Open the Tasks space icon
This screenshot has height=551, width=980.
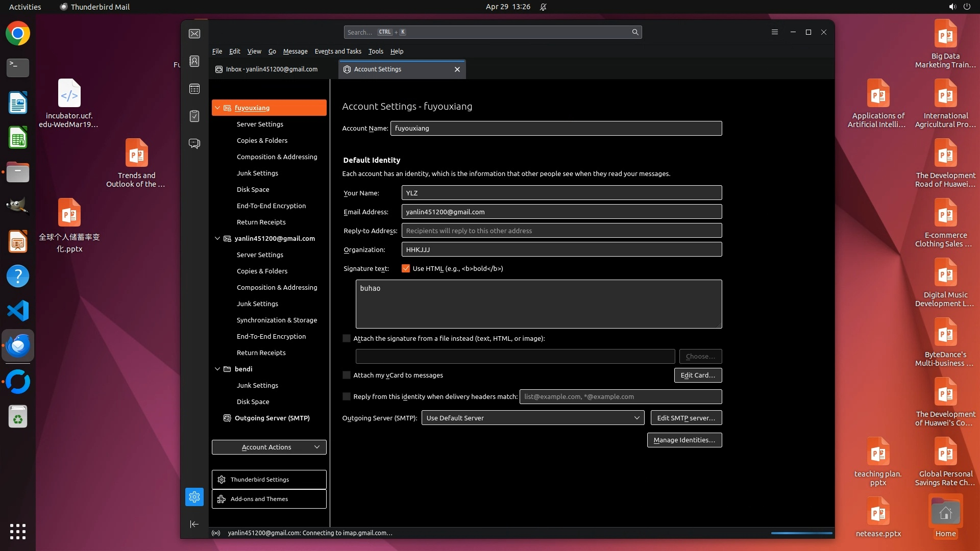[x=194, y=116]
